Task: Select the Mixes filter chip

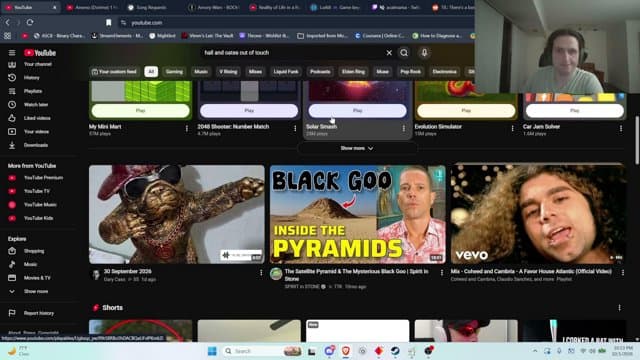Action: click(x=256, y=71)
